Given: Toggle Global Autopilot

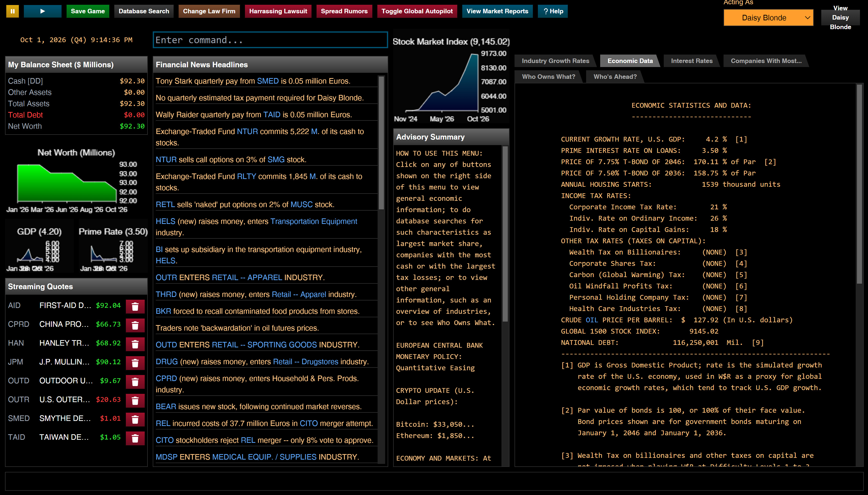Looking at the screenshot, I should point(417,11).
